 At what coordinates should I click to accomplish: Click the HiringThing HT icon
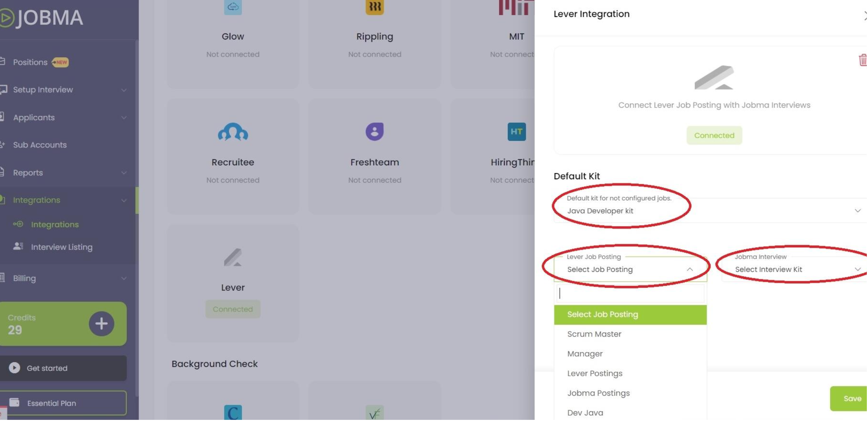click(x=516, y=132)
